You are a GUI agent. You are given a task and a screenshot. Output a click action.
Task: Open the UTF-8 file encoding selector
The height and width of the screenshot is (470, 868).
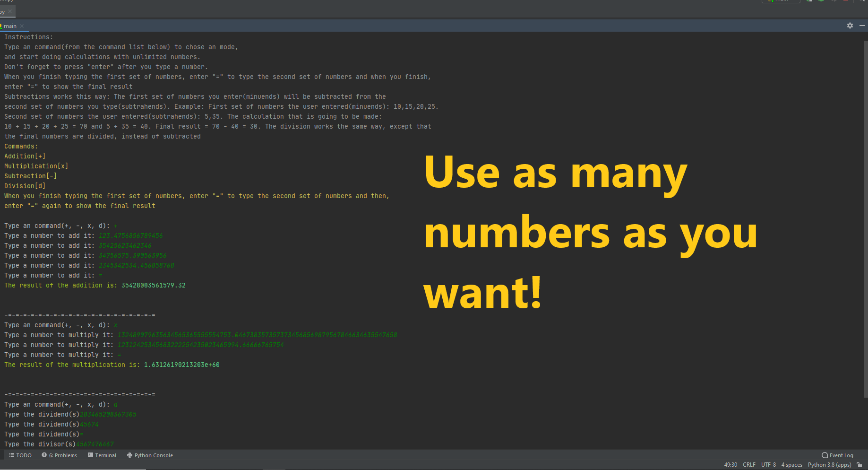coord(768,464)
